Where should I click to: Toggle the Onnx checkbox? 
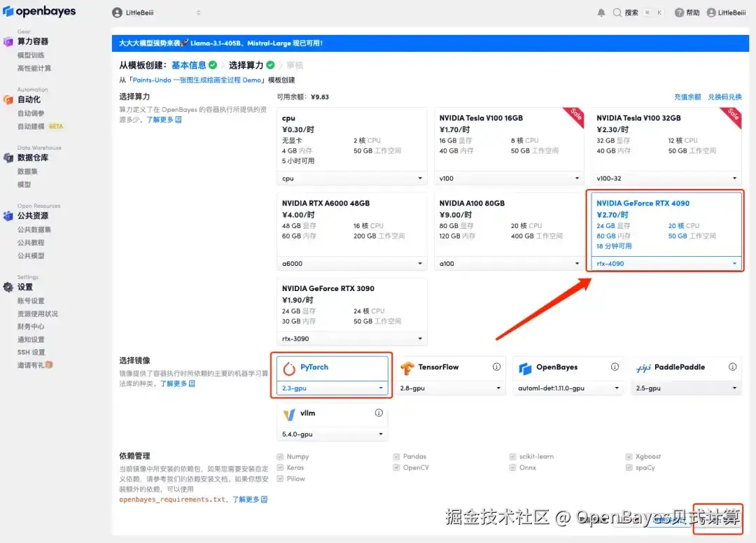click(x=512, y=467)
